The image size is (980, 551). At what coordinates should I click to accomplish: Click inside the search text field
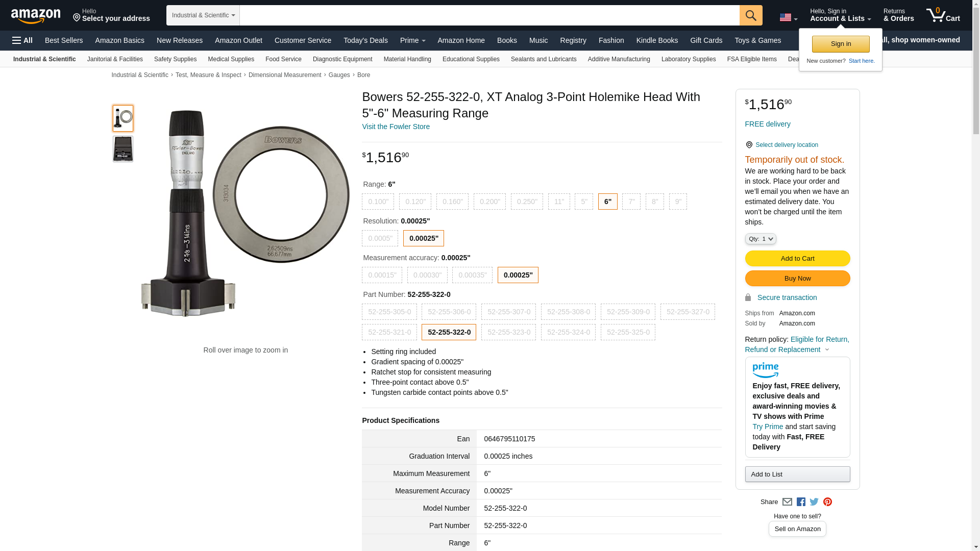[489, 15]
